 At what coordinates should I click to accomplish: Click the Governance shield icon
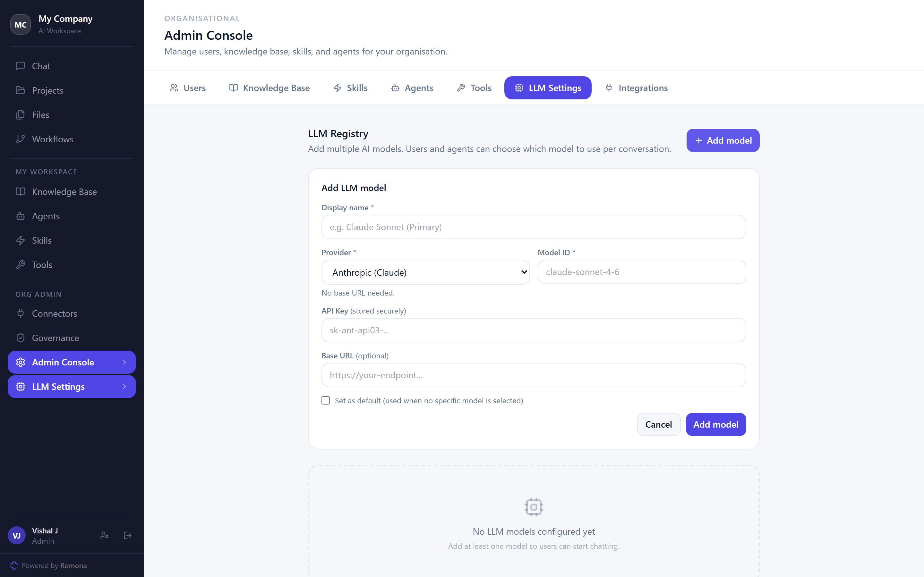click(21, 338)
